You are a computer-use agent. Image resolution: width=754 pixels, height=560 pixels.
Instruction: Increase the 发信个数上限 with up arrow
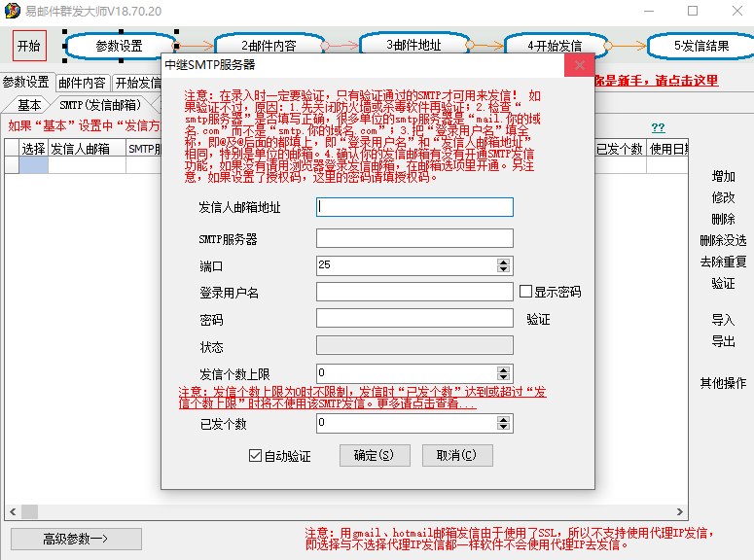tap(503, 370)
